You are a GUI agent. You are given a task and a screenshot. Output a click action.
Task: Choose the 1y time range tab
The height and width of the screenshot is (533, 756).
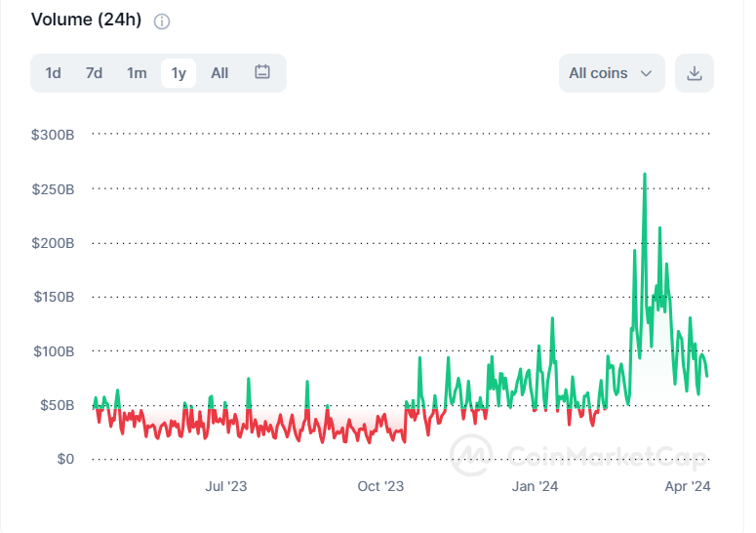coord(179,73)
